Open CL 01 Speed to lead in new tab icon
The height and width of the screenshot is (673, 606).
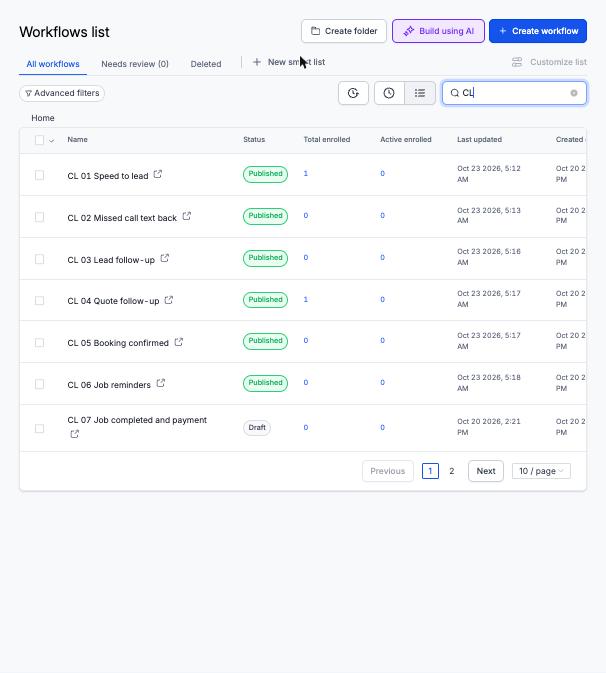pyautogui.click(x=158, y=174)
